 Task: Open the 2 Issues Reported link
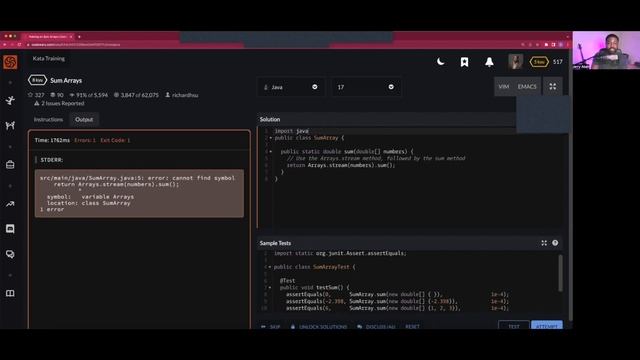click(62, 103)
